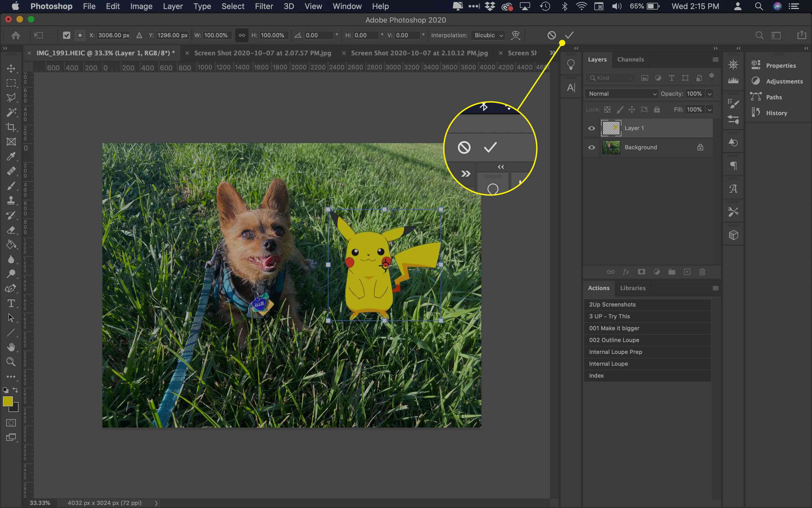This screenshot has width=812, height=508.
Task: Open the Normal blend mode dropdown
Action: click(x=622, y=94)
